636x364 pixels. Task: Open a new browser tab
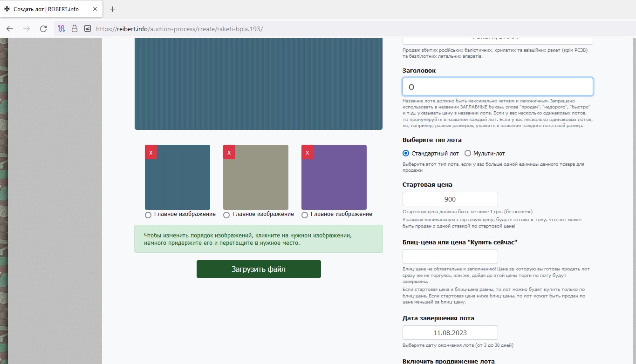pyautogui.click(x=112, y=9)
